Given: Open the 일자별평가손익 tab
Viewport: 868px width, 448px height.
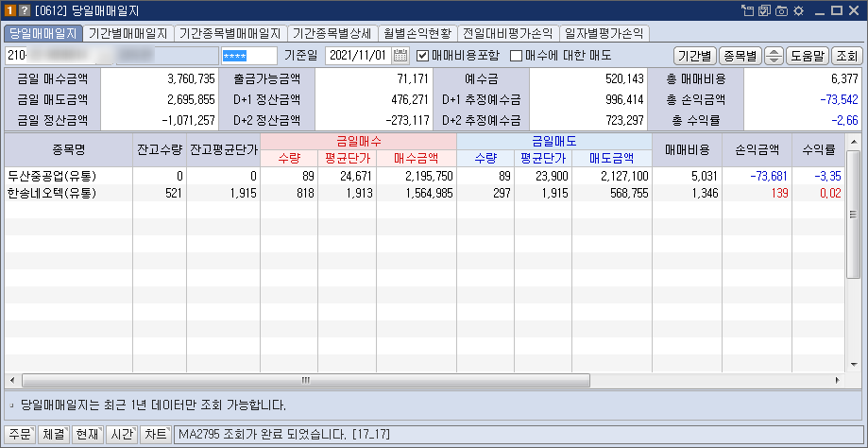Looking at the screenshot, I should pos(604,33).
